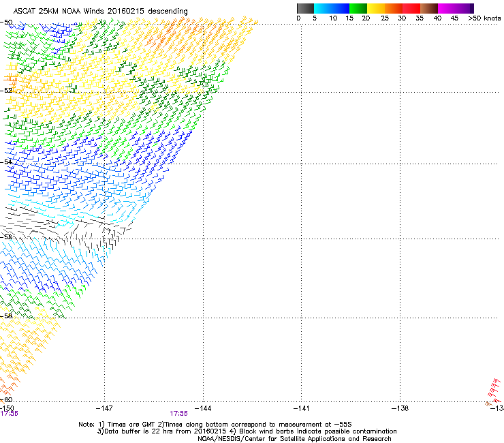The height and width of the screenshot is (443, 504).
Task: Click the '-54' latitude label
Action: (x=6, y=162)
